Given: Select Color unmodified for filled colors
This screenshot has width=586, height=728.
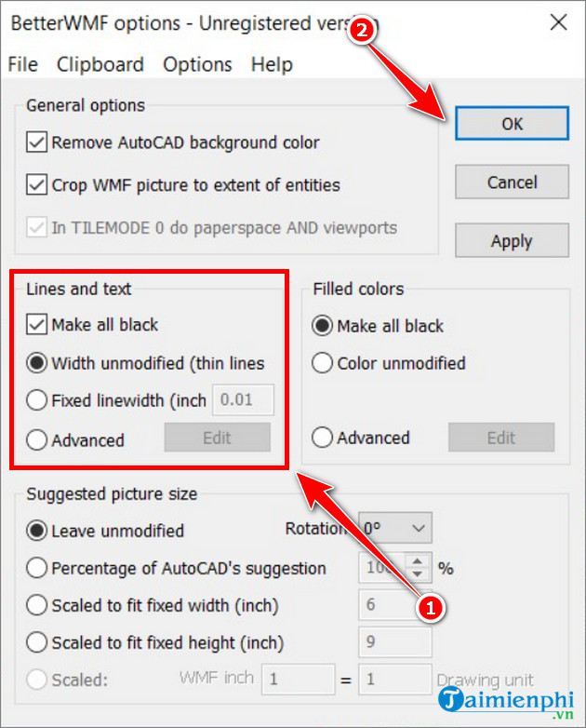Looking at the screenshot, I should coord(323,364).
